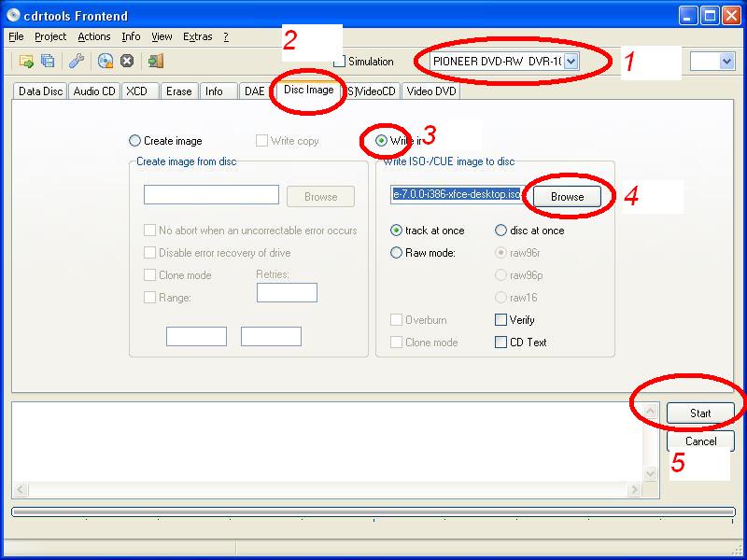Click the exit door toolbar icon
Screen dimensions: 747x560
tap(156, 62)
